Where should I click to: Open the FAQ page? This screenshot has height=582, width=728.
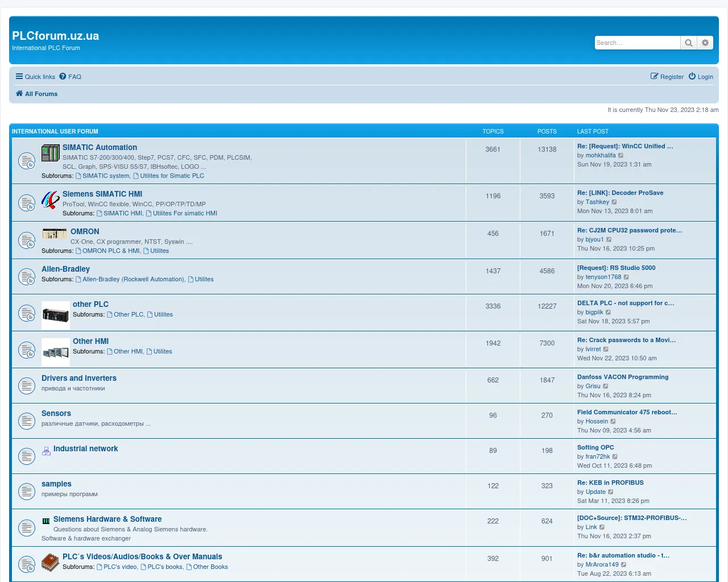coord(71,77)
